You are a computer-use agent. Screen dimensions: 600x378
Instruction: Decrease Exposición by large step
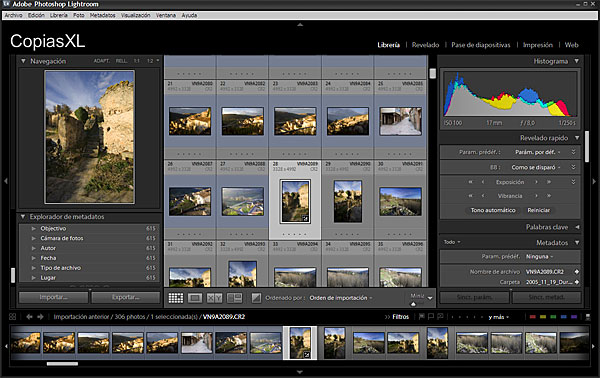point(470,182)
